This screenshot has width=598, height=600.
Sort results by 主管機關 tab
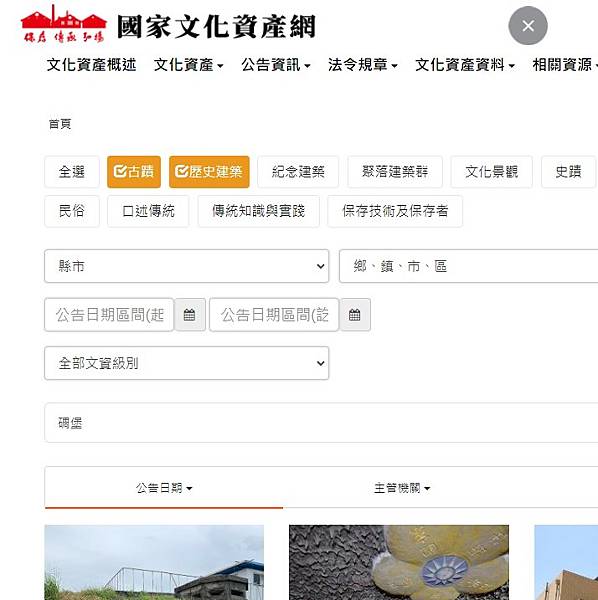402,488
